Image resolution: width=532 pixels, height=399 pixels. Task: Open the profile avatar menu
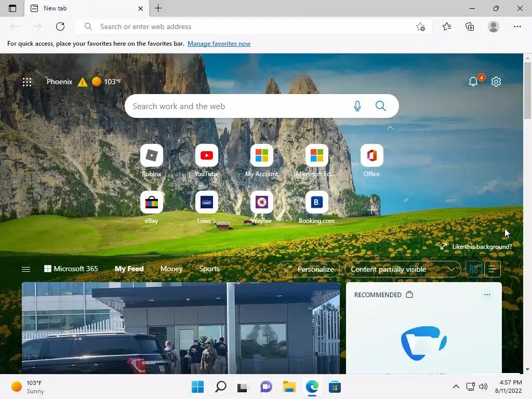coord(494,26)
